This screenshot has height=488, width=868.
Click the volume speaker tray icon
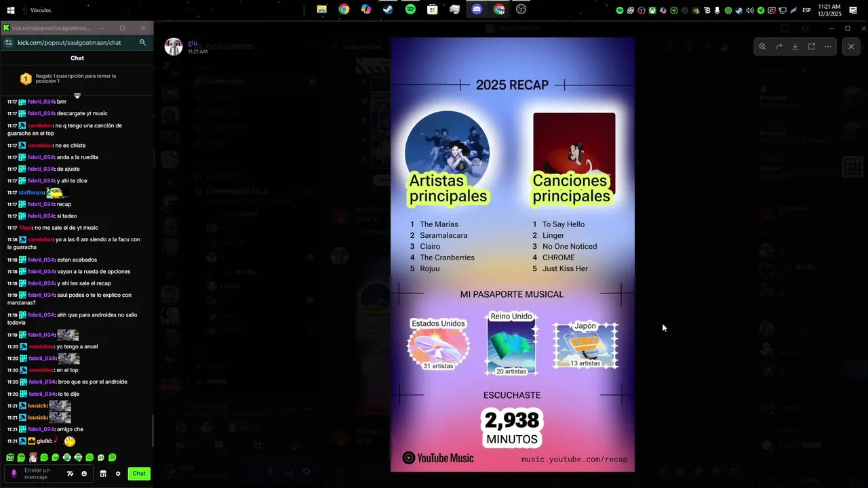(x=750, y=10)
